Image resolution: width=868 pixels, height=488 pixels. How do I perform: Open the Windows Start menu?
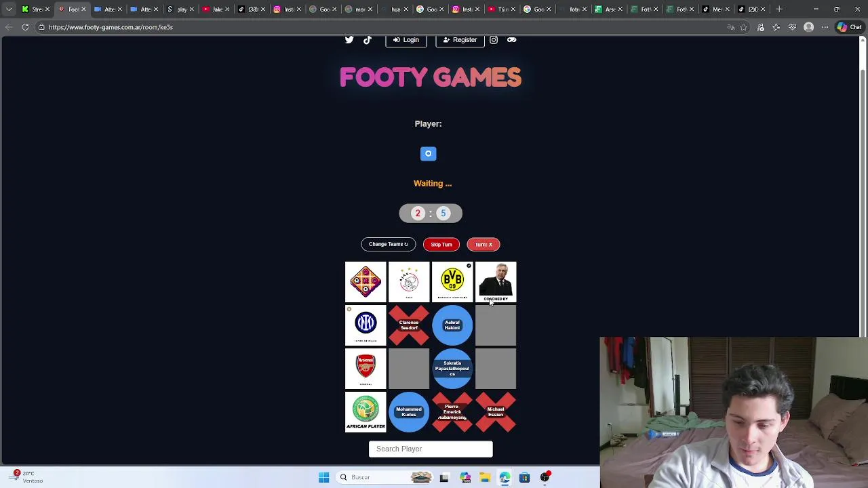pos(323,477)
